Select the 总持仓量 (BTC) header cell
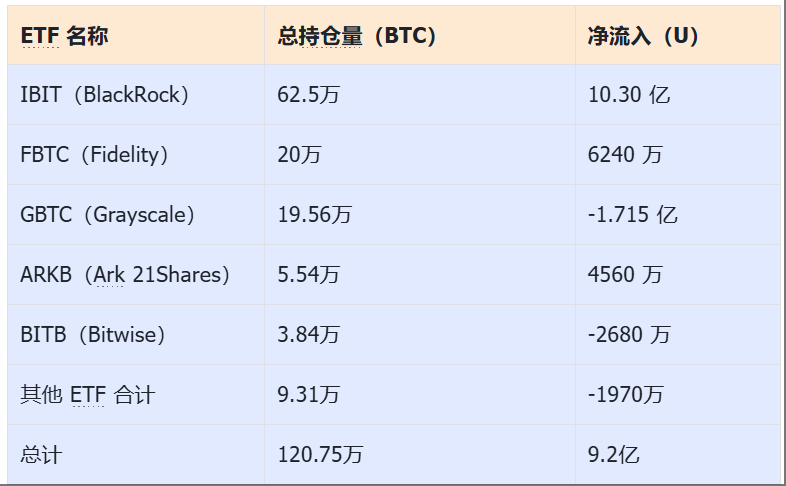The height and width of the screenshot is (486, 786). [x=420, y=36]
